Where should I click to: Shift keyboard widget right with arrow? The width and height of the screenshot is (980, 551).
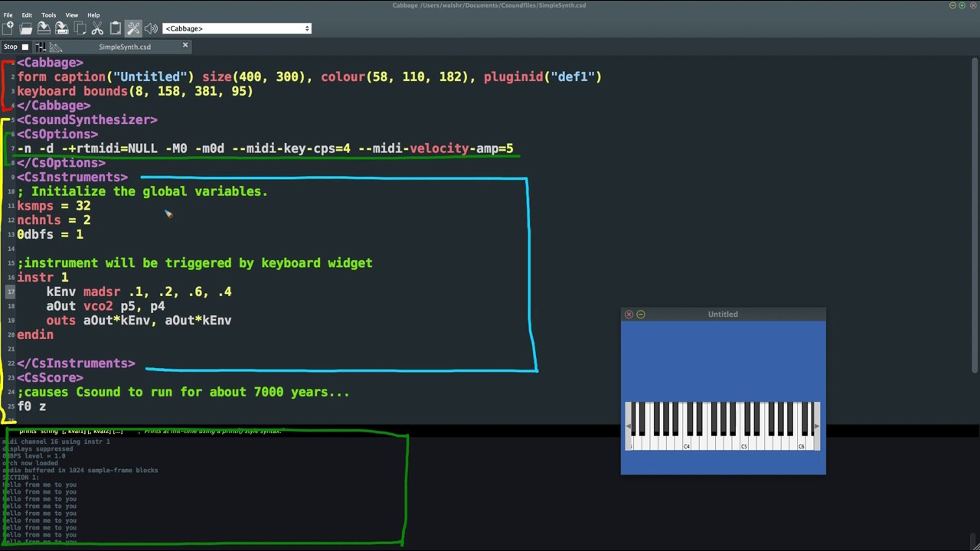(818, 426)
